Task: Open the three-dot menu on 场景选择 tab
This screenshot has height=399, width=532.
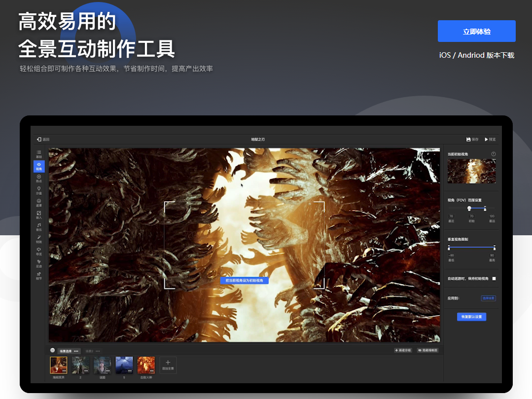Action: click(x=76, y=351)
